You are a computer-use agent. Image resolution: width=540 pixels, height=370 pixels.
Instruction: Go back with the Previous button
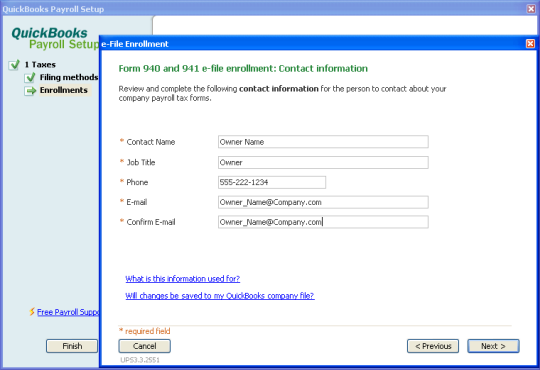[x=433, y=346]
